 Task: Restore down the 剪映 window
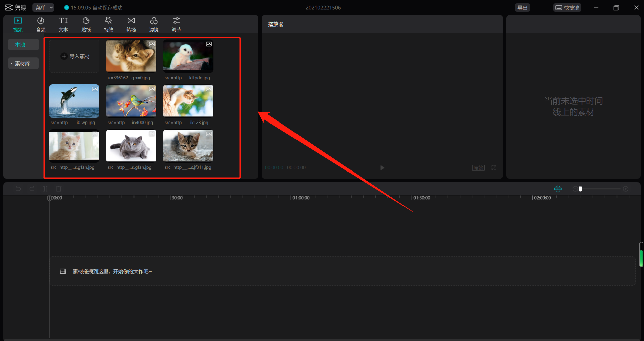[616, 8]
